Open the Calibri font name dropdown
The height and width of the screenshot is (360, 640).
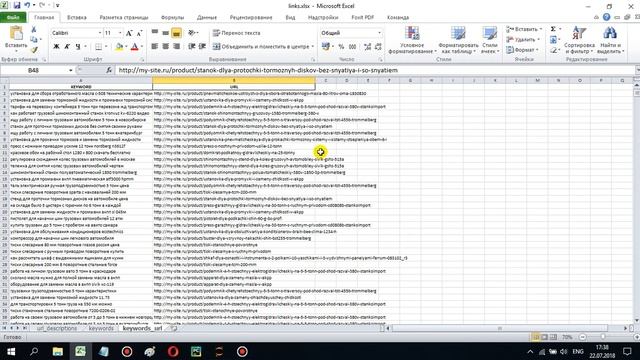pos(100,33)
